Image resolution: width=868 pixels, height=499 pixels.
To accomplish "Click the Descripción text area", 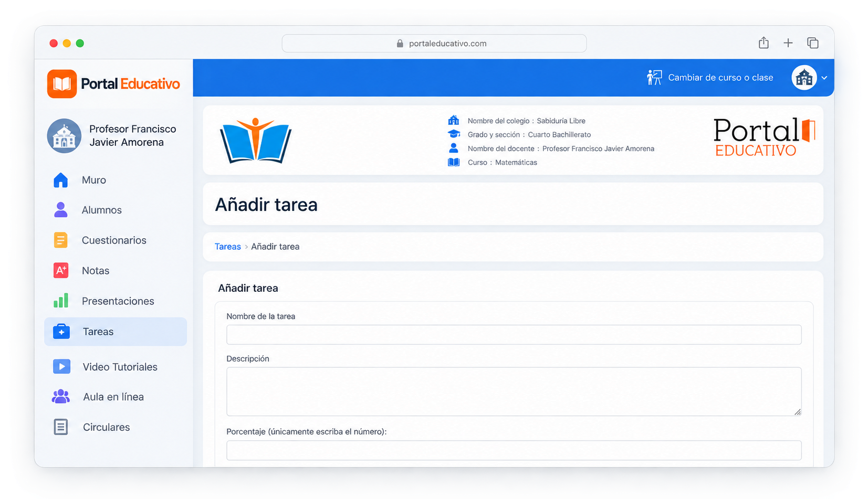I will coord(514,391).
